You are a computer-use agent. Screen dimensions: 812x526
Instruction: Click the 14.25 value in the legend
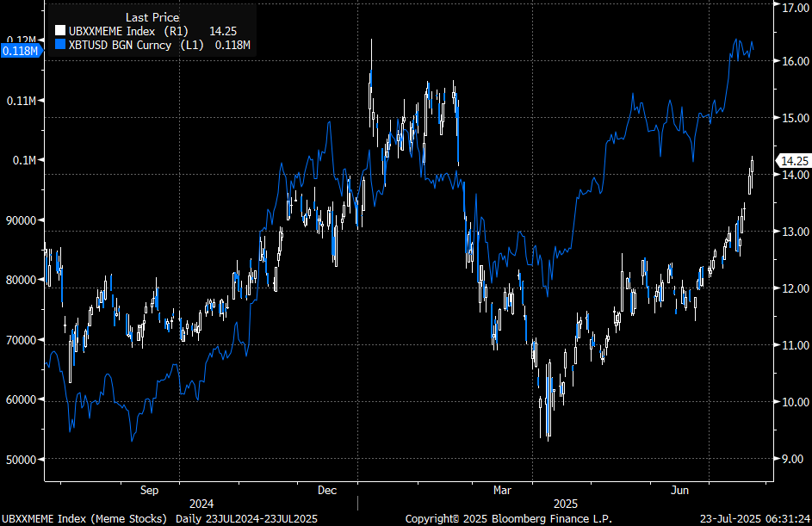click(223, 31)
